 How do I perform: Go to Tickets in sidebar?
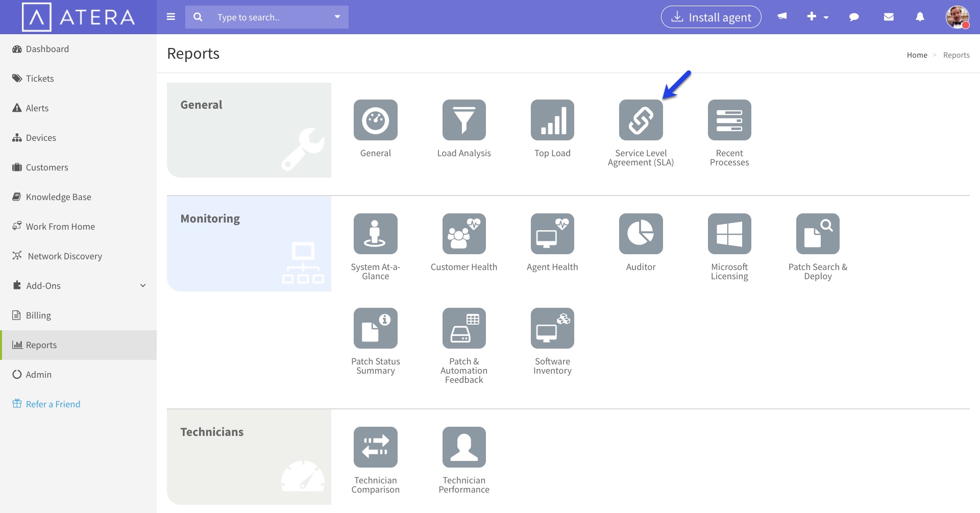pos(78,79)
